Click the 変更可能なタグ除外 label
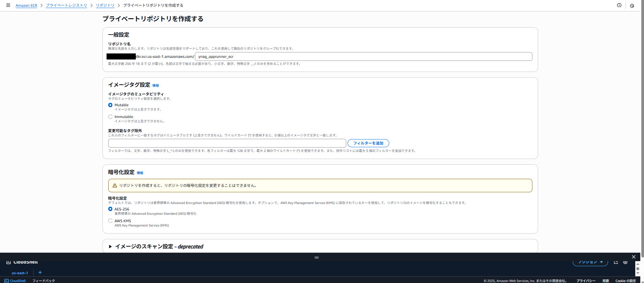 (125, 131)
